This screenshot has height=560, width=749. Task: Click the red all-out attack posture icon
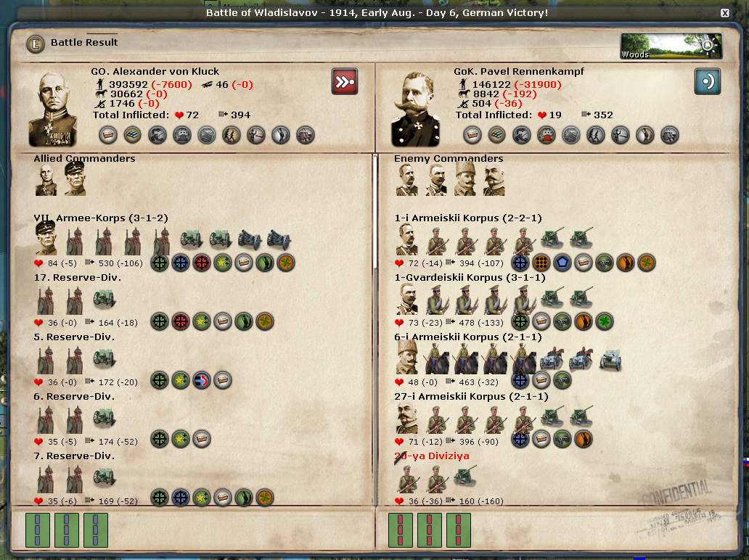tap(345, 82)
